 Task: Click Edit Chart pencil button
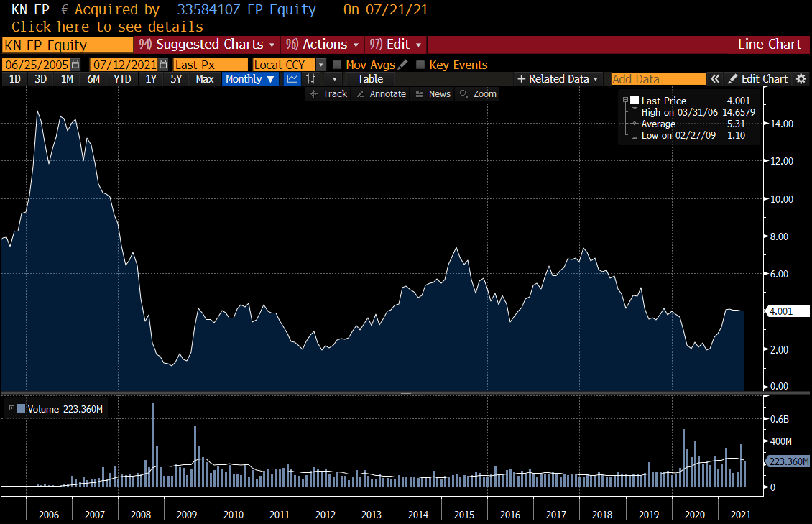pyautogui.click(x=758, y=78)
